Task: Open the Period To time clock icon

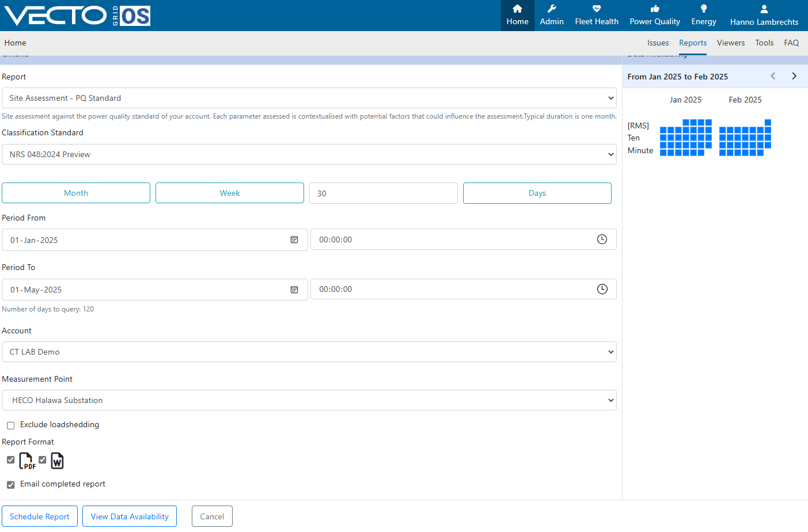Action: coord(602,289)
